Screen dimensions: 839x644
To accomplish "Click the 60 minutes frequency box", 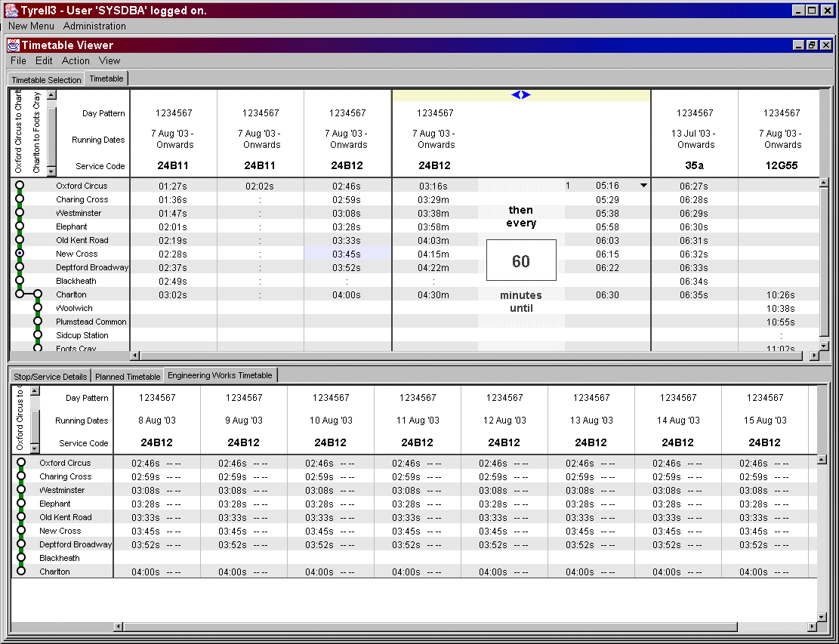I will 521,260.
